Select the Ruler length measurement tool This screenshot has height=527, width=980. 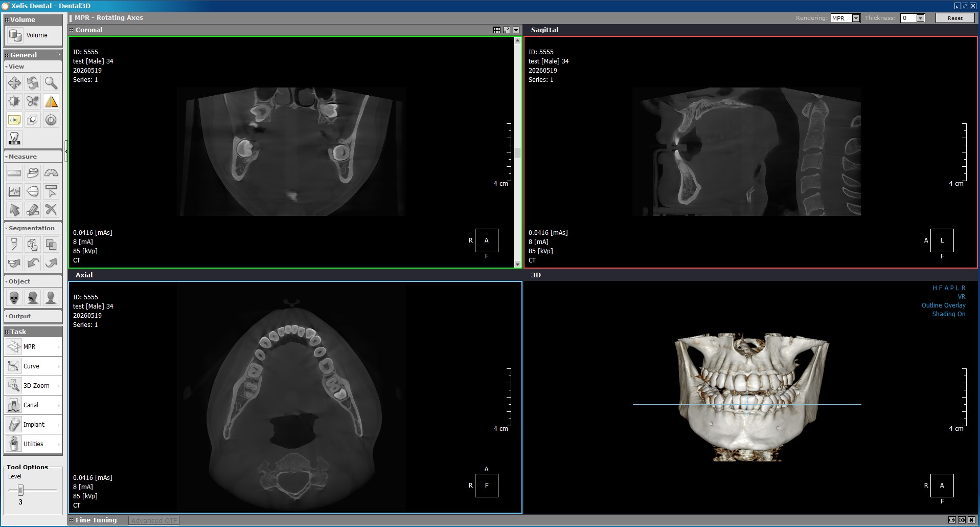(14, 173)
